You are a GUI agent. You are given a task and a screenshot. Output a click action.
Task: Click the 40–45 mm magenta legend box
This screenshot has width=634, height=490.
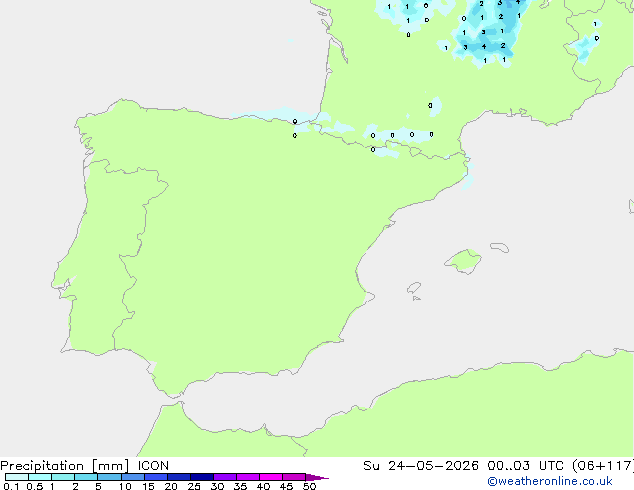(271, 477)
